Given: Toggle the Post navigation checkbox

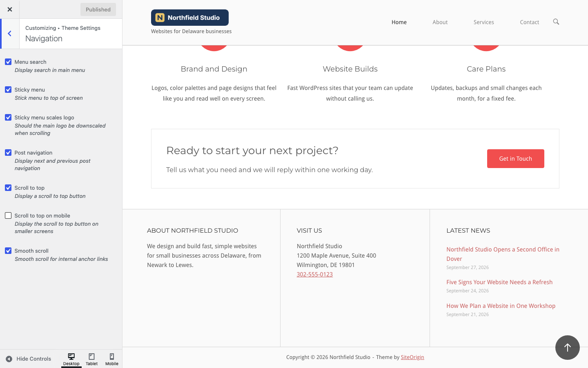Looking at the screenshot, I should pos(8,153).
